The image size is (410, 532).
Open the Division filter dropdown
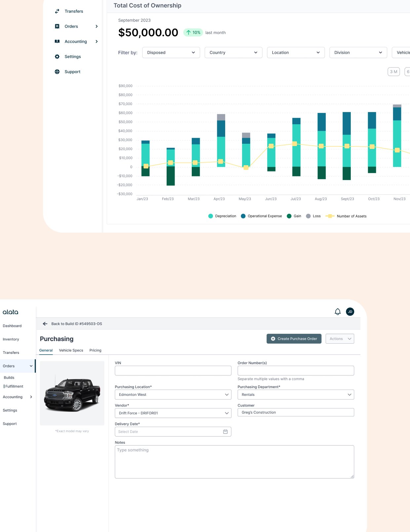[358, 53]
